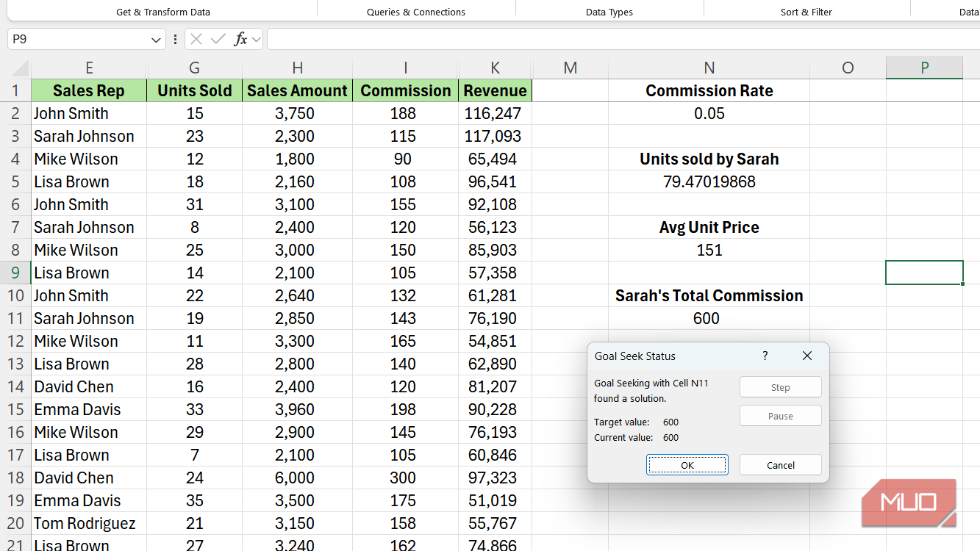The height and width of the screenshot is (551, 980).
Task: Select column I header
Action: 405,68
